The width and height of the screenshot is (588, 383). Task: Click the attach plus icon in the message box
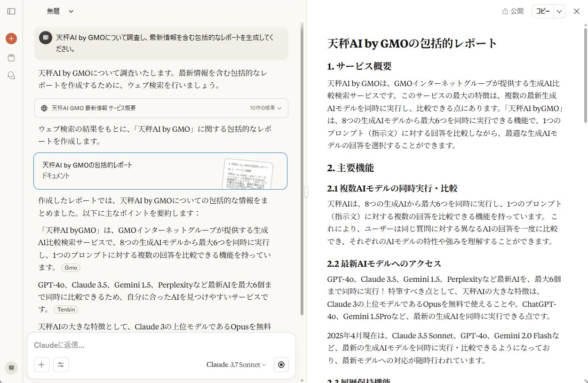(41, 365)
